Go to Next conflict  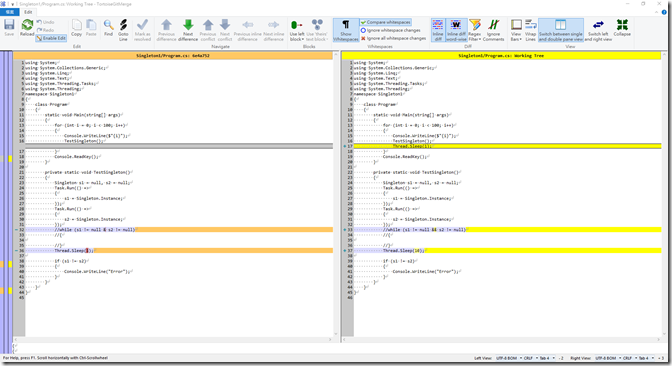(225, 30)
